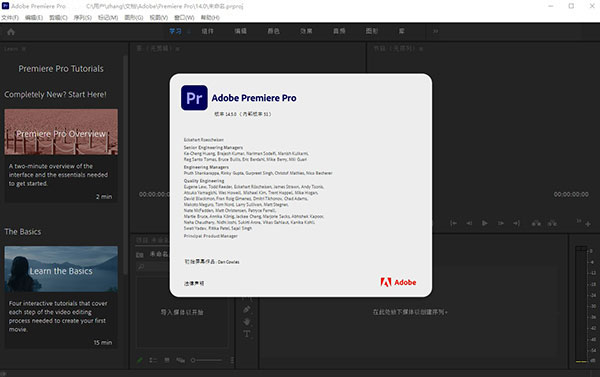Click 导入媒体以开始 in the Project panel
600x377 pixels.
pos(182,312)
